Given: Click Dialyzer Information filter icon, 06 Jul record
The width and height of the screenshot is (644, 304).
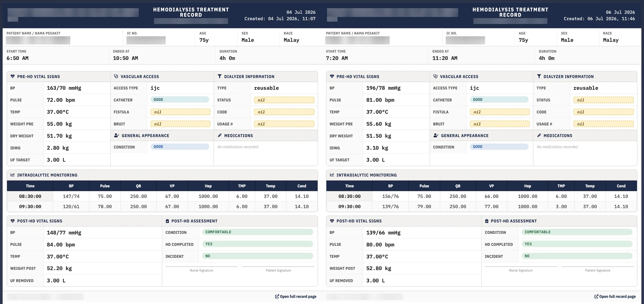Looking at the screenshot, I should point(539,76).
